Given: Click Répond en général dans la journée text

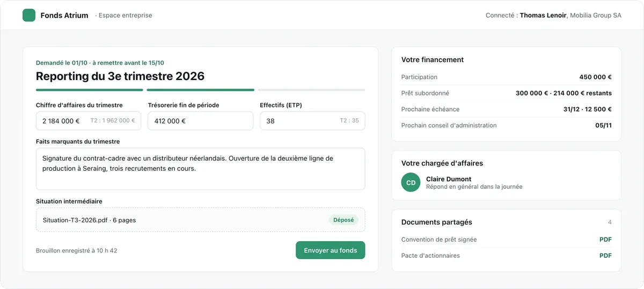Looking at the screenshot, I should click(474, 187).
